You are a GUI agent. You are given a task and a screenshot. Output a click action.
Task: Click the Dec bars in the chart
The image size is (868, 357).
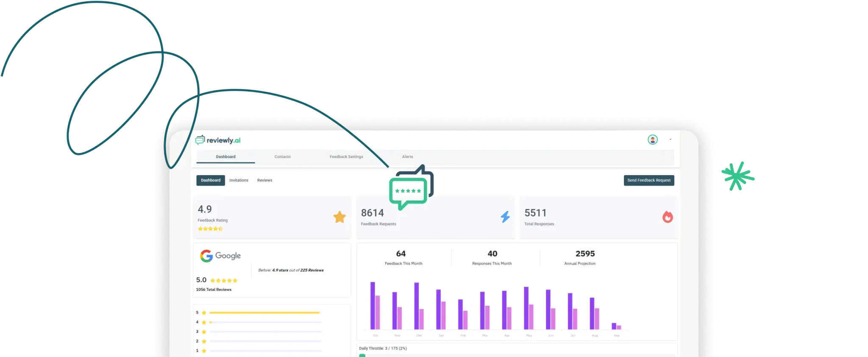tap(419, 306)
